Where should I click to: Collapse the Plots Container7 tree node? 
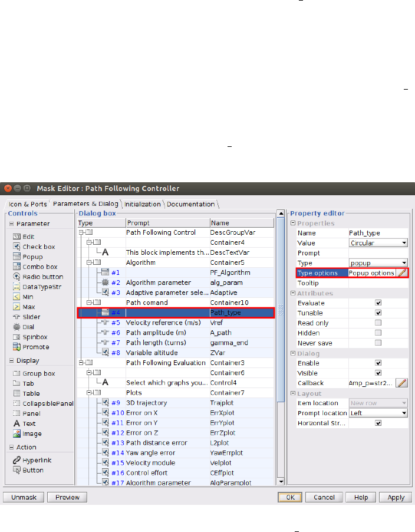click(x=88, y=393)
